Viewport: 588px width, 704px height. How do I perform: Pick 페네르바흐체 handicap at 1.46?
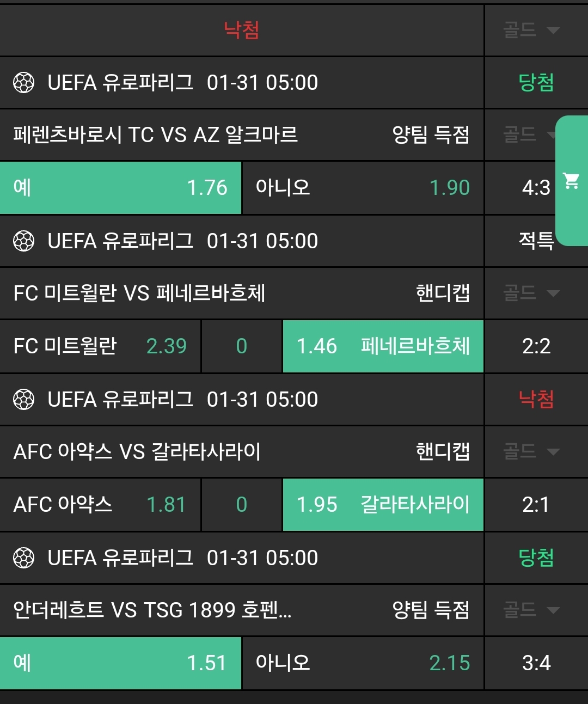383,346
